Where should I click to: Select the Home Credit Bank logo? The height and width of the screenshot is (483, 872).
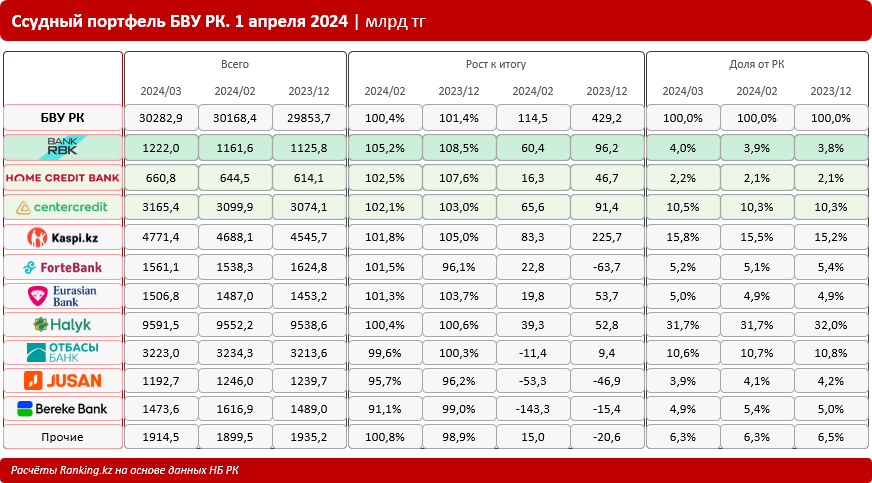(62, 177)
